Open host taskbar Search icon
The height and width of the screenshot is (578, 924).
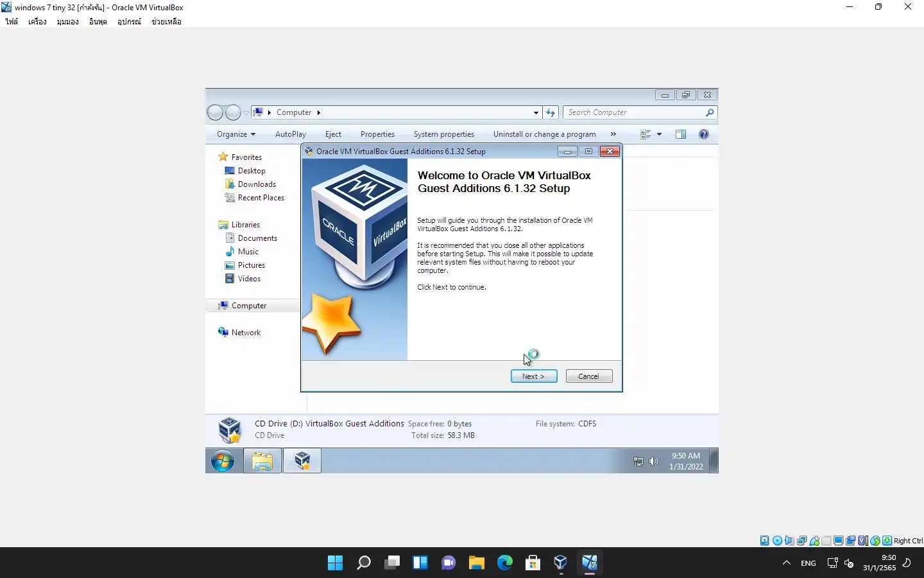click(x=364, y=563)
